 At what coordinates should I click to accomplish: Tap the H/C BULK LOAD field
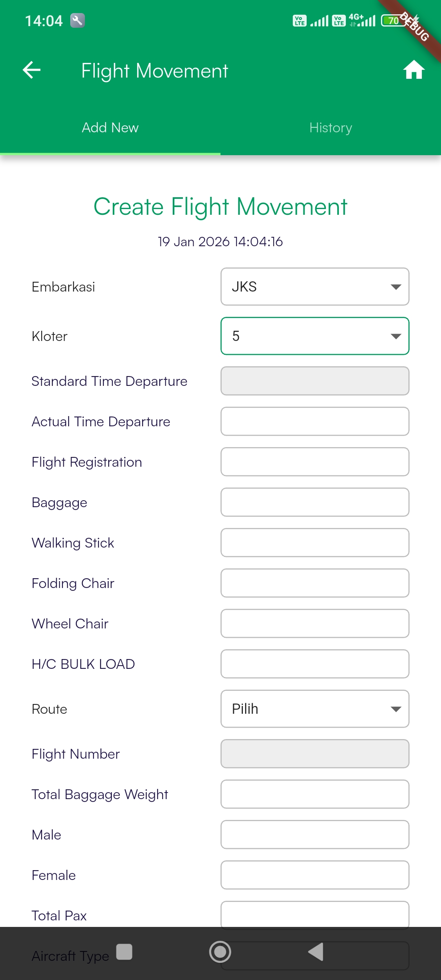point(315,664)
